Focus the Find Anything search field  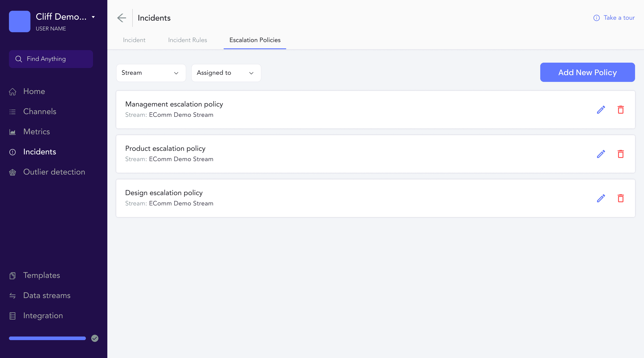pyautogui.click(x=51, y=59)
